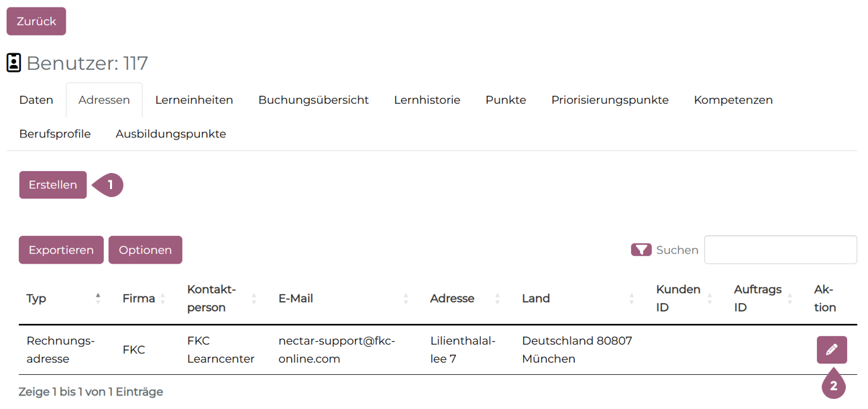The image size is (868, 409).
Task: Open the Berufsprofile tab
Action: [55, 133]
